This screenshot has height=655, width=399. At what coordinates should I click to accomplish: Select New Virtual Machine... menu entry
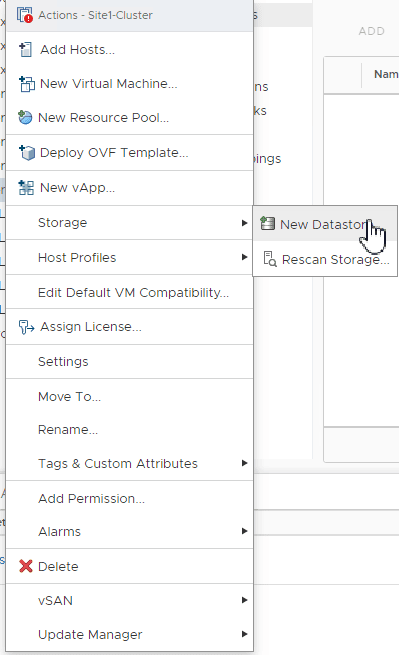tap(130, 84)
